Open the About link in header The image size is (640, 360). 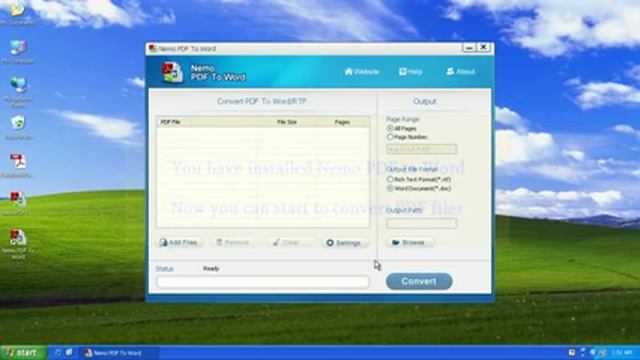pyautogui.click(x=460, y=72)
